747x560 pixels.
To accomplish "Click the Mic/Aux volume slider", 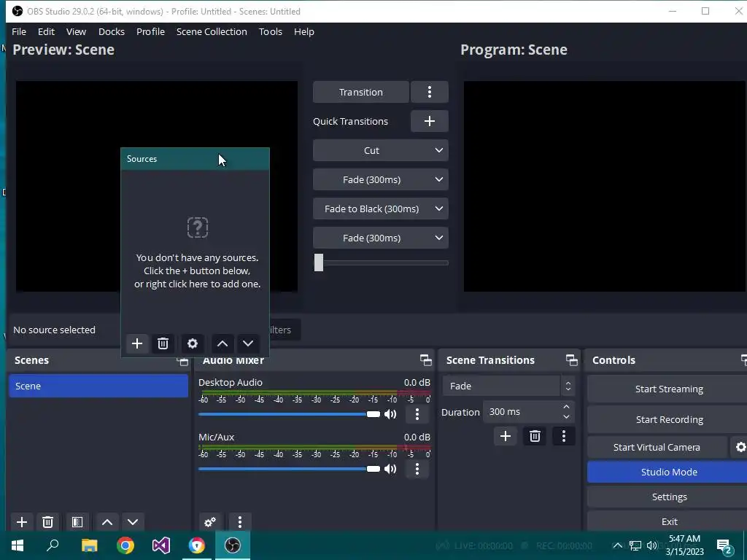I will [x=289, y=469].
